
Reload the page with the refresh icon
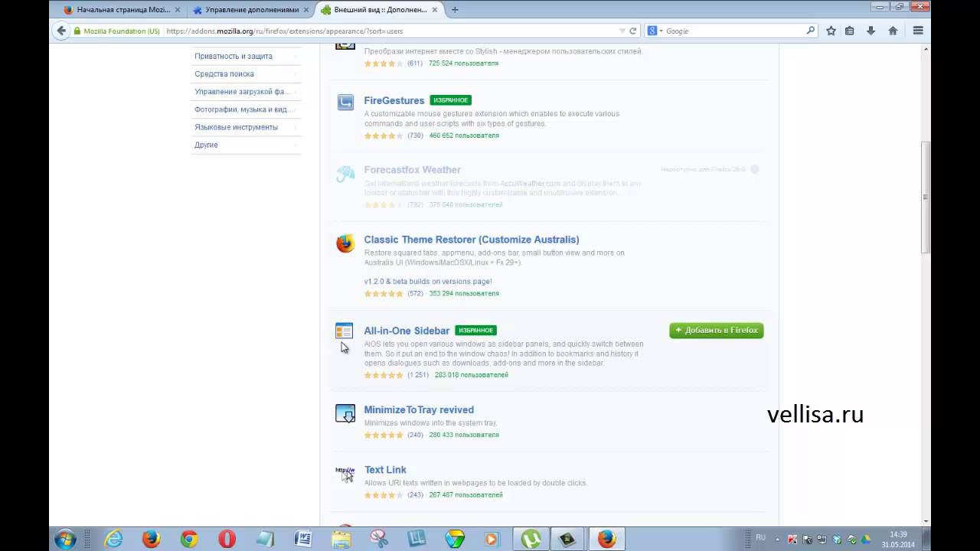[x=633, y=31]
